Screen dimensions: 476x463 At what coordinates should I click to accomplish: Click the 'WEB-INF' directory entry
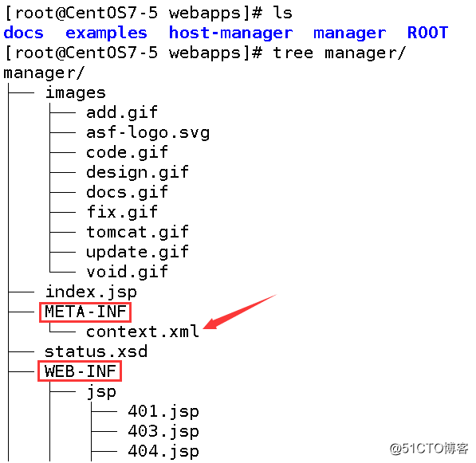coord(80,371)
